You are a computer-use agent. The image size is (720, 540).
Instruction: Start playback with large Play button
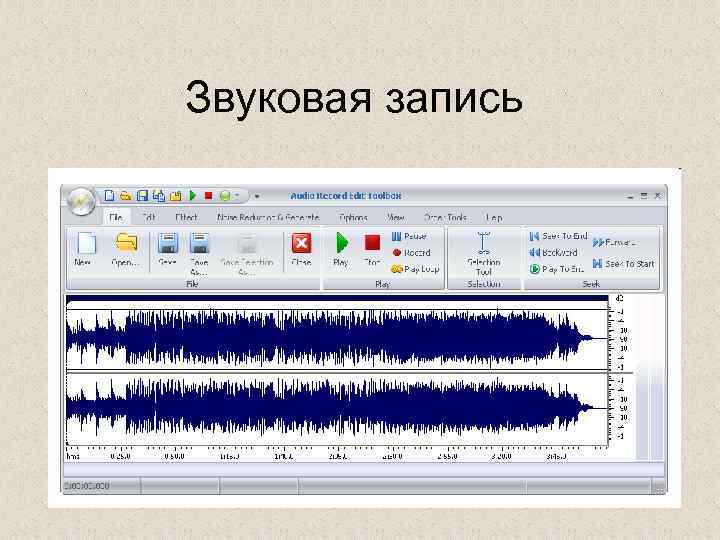point(341,249)
